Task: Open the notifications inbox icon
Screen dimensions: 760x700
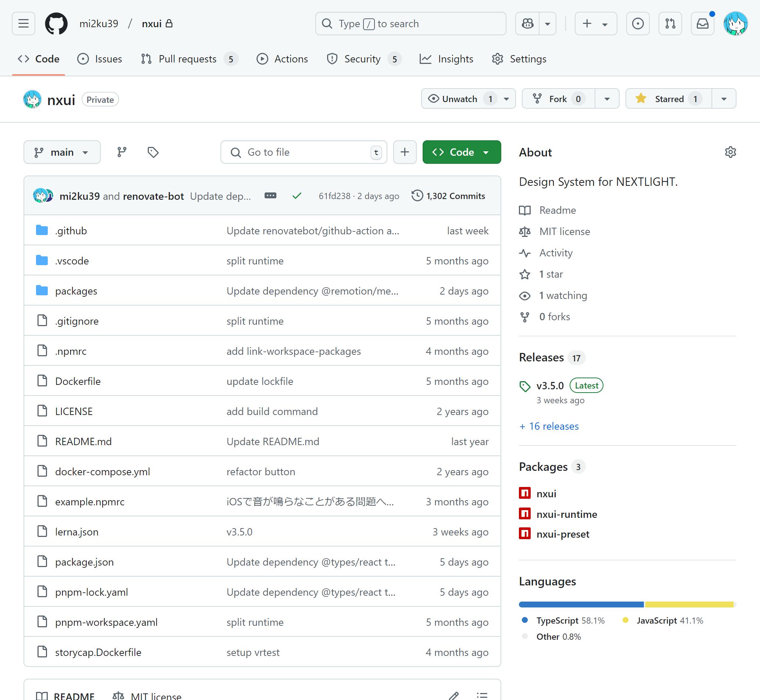Action: pyautogui.click(x=702, y=24)
